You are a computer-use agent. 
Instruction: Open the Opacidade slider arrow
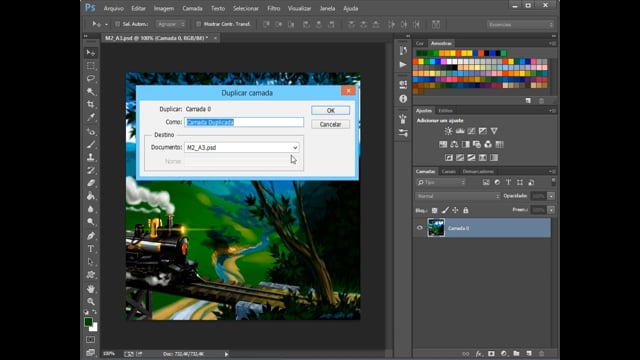click(551, 196)
